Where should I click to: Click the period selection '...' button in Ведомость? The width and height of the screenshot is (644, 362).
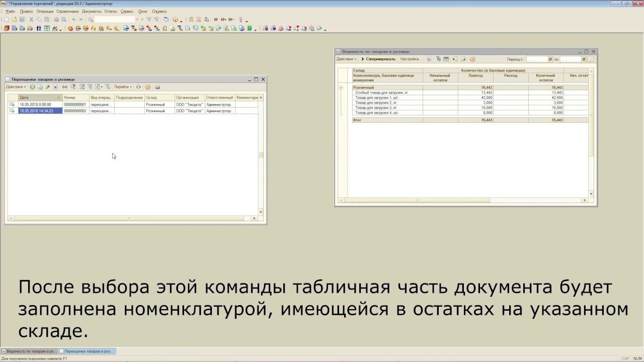tap(591, 59)
